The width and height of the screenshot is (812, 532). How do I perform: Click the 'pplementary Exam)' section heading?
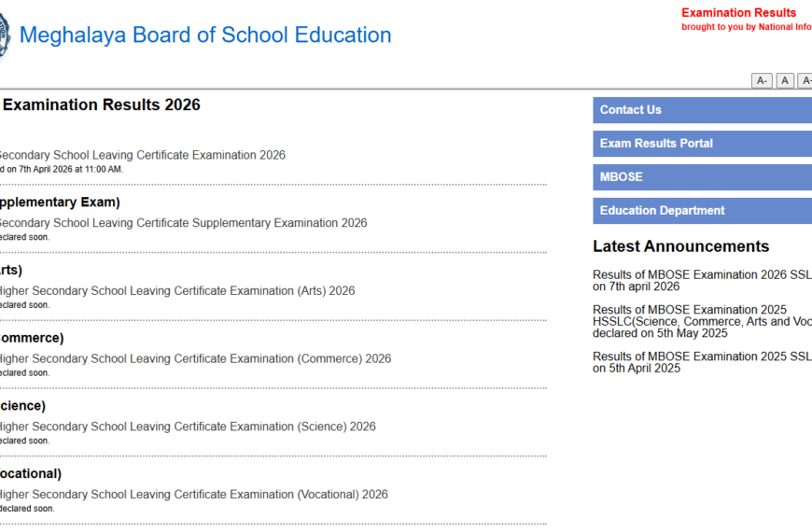pos(60,202)
